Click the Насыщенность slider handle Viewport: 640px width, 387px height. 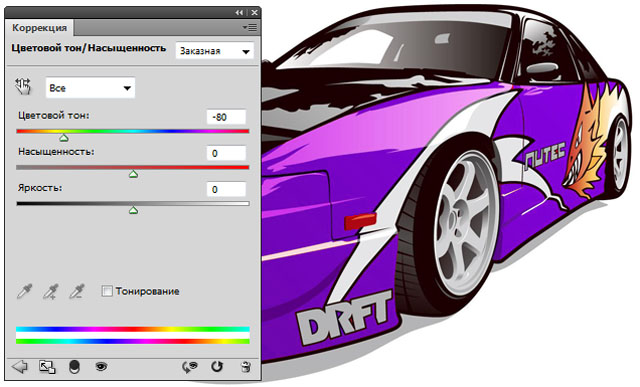pos(133,174)
